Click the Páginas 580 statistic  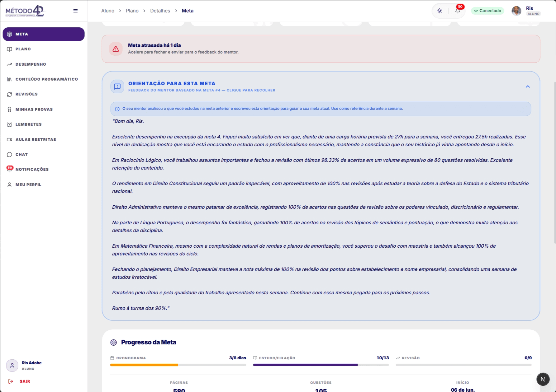[179, 387]
